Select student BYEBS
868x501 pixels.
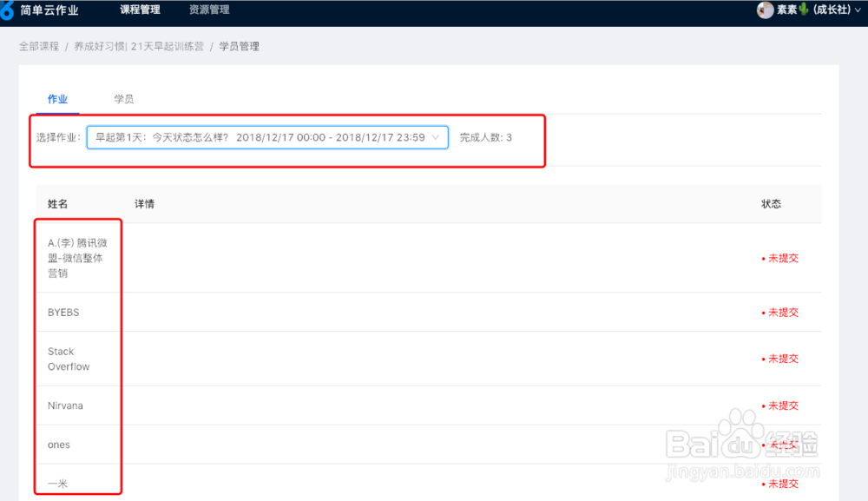(63, 313)
